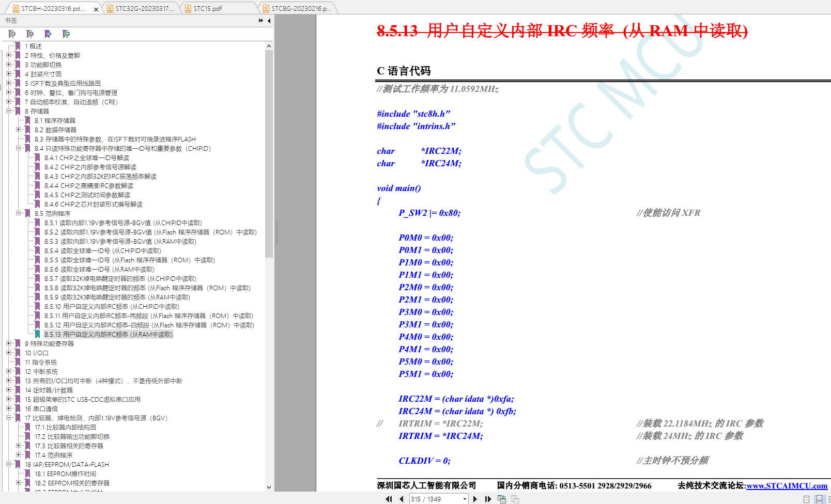
Task: Go to the previous page
Action: coord(402,499)
